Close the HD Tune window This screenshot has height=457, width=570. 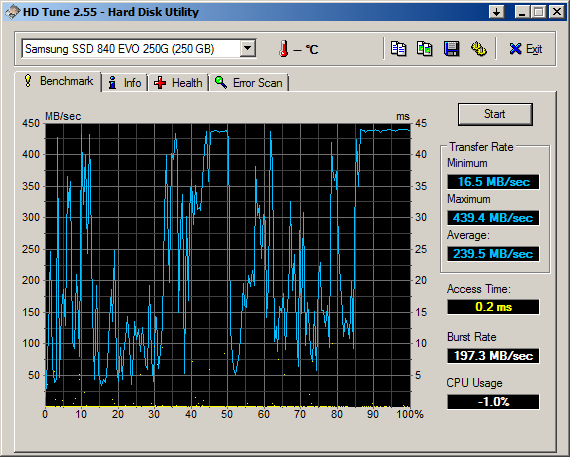(557, 12)
